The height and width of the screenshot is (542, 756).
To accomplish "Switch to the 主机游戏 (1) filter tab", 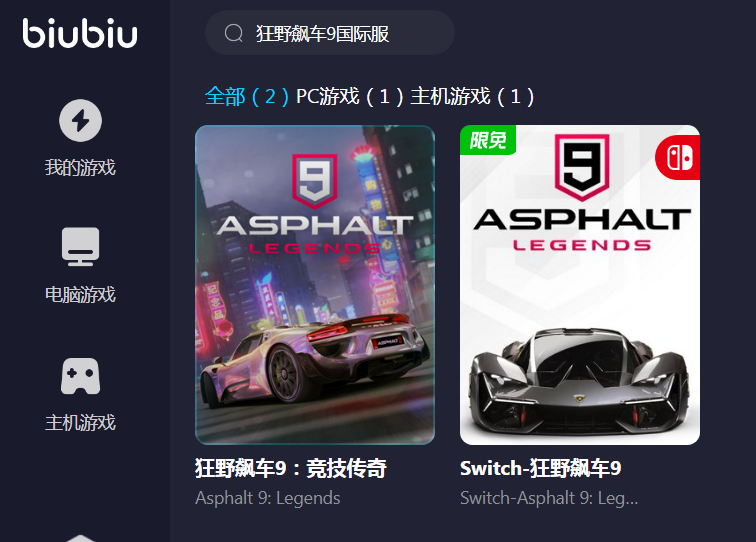I will pyautogui.click(x=472, y=96).
